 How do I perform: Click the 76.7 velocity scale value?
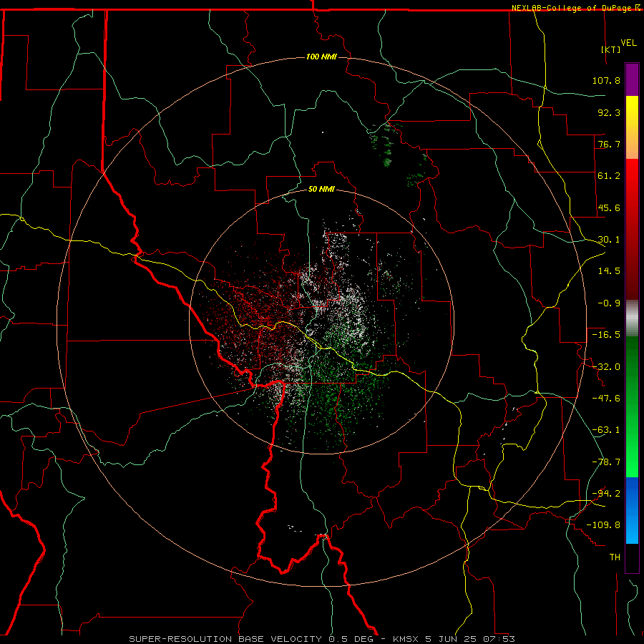tap(609, 144)
